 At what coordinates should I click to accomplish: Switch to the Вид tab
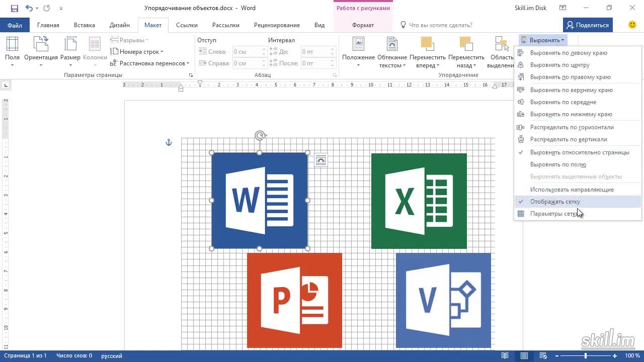pyautogui.click(x=319, y=25)
